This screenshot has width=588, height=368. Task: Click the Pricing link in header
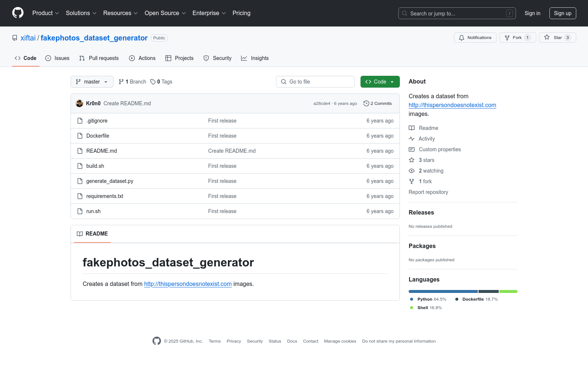pos(241,13)
